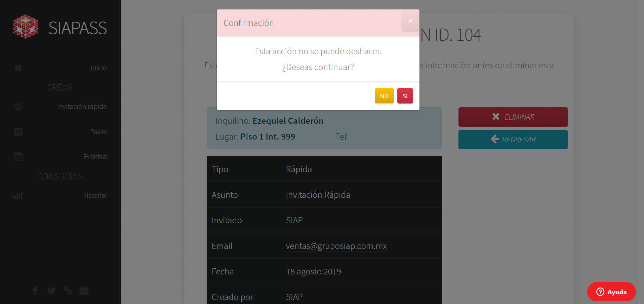Image resolution: width=644 pixels, height=304 pixels.
Task: Open the Ayuda help widget
Action: click(x=611, y=292)
